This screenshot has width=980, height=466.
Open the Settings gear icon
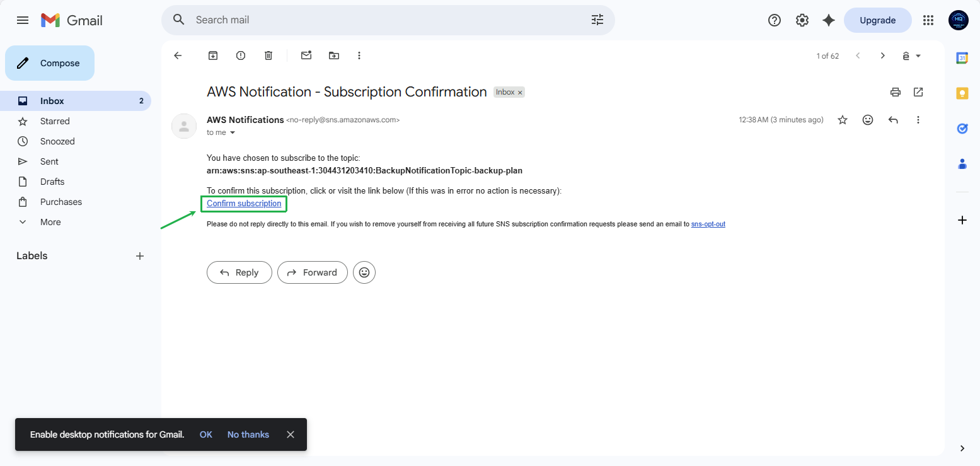802,20
